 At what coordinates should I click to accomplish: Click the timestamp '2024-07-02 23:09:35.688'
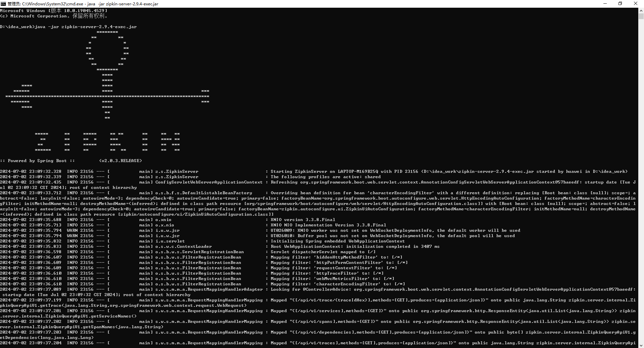click(x=31, y=220)
